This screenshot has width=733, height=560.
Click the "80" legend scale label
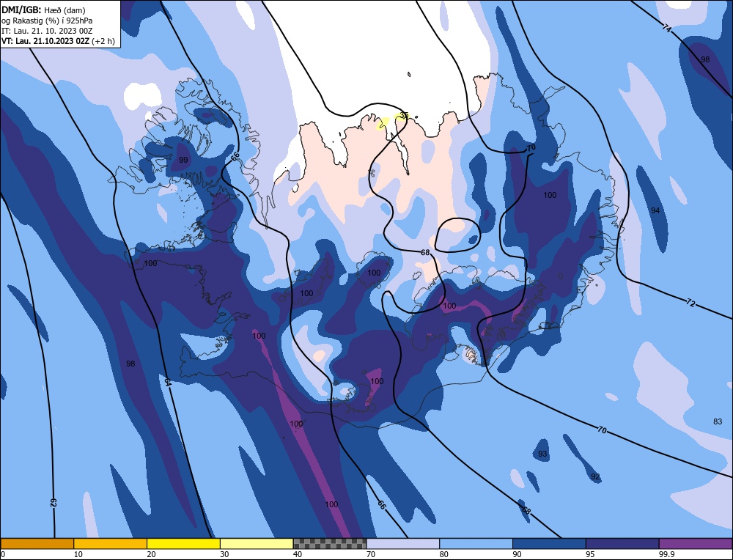443,554
